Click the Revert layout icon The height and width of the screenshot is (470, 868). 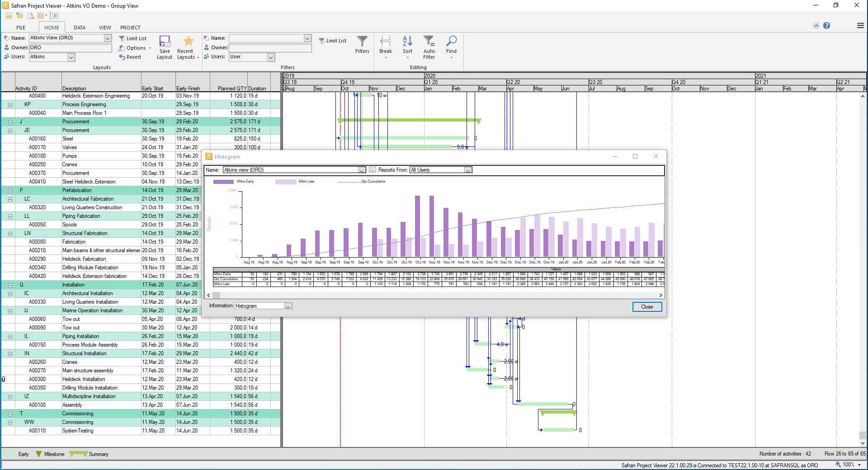122,57
